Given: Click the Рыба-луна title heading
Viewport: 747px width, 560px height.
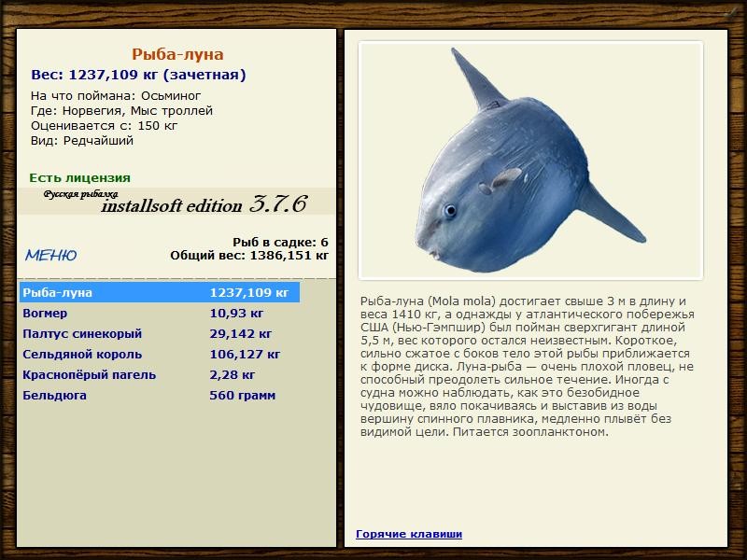Looking at the screenshot, I should [177, 54].
